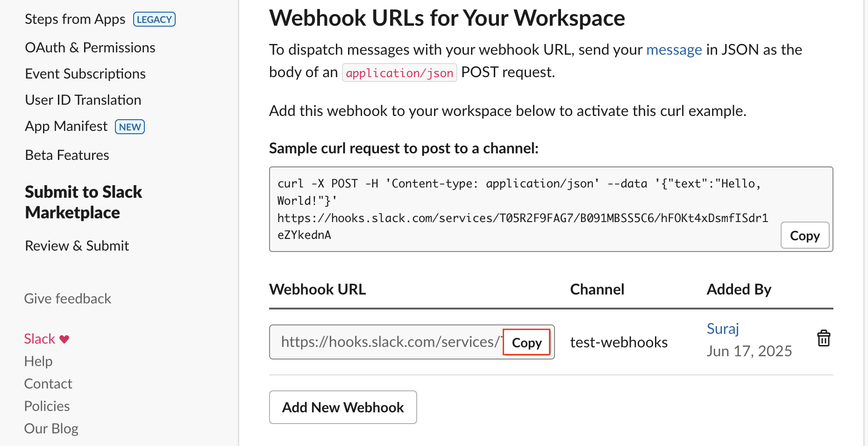868x446 pixels.
Task: Select the application/json code snippet
Action: pyautogui.click(x=399, y=72)
